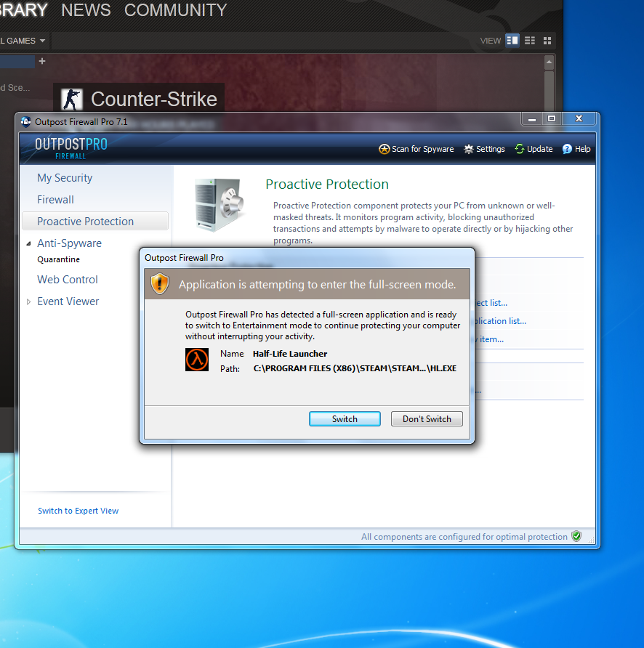Click the Steam scrollbar up arrow
This screenshot has width=644, height=648.
(549, 62)
